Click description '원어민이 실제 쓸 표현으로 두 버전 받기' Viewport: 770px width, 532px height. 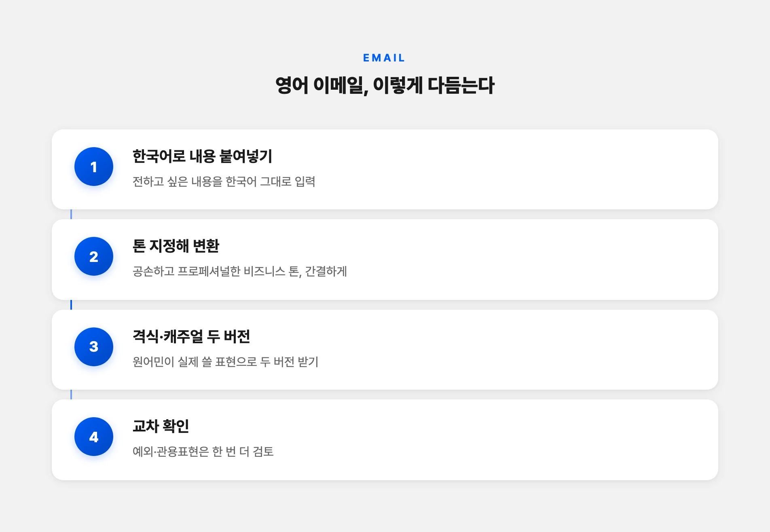point(226,362)
